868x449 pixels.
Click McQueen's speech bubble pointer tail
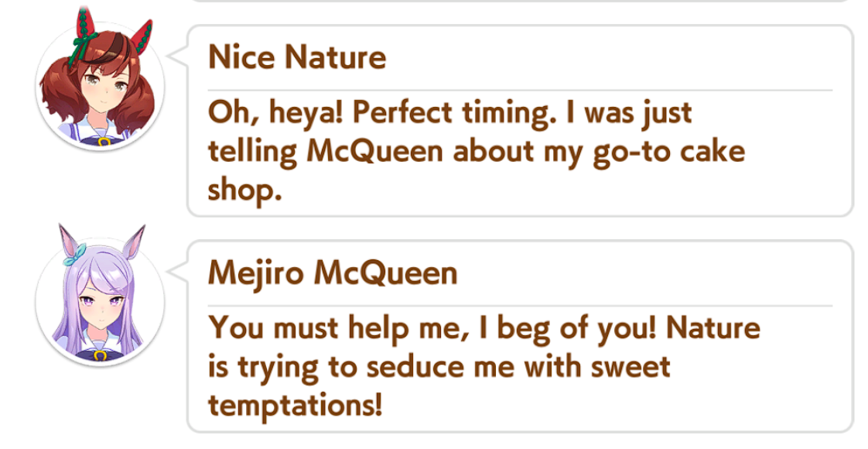pyautogui.click(x=178, y=271)
